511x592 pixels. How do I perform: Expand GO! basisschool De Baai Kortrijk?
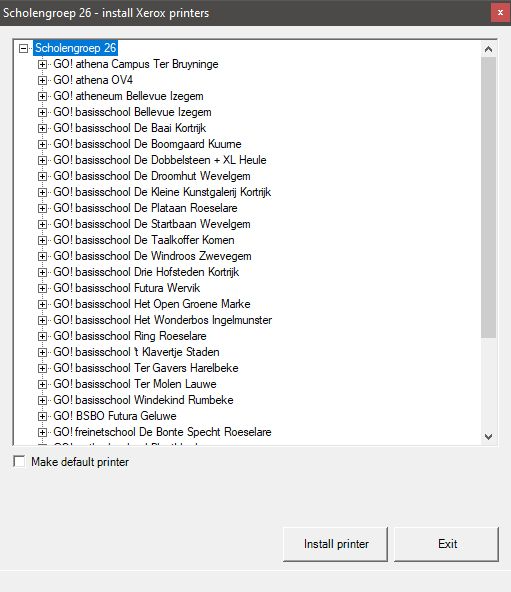click(42, 128)
